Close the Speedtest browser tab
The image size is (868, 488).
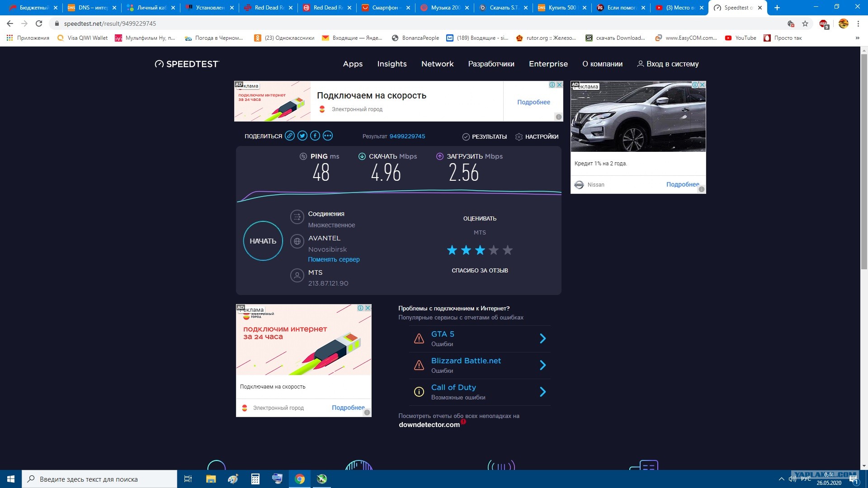pos(760,8)
